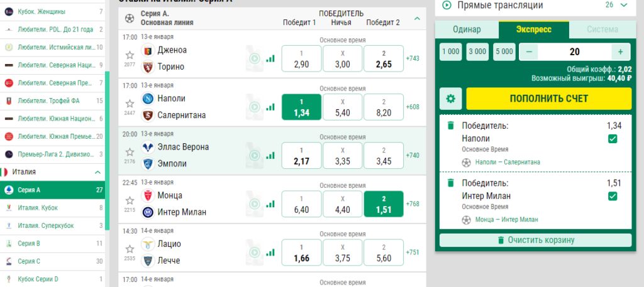Click ПОПОЛНИТЬ СЧЕТ button
Image resolution: width=644 pixels, height=287 pixels.
click(548, 99)
